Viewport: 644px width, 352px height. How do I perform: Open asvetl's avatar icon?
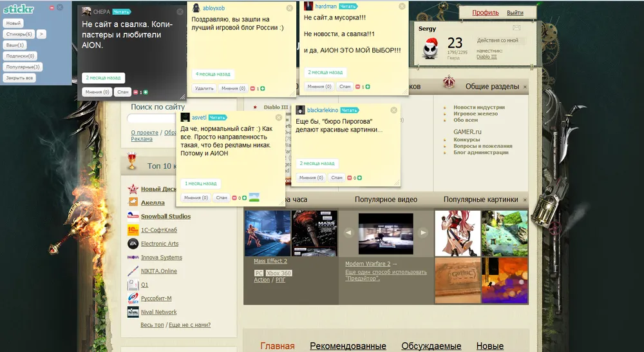[x=185, y=117]
